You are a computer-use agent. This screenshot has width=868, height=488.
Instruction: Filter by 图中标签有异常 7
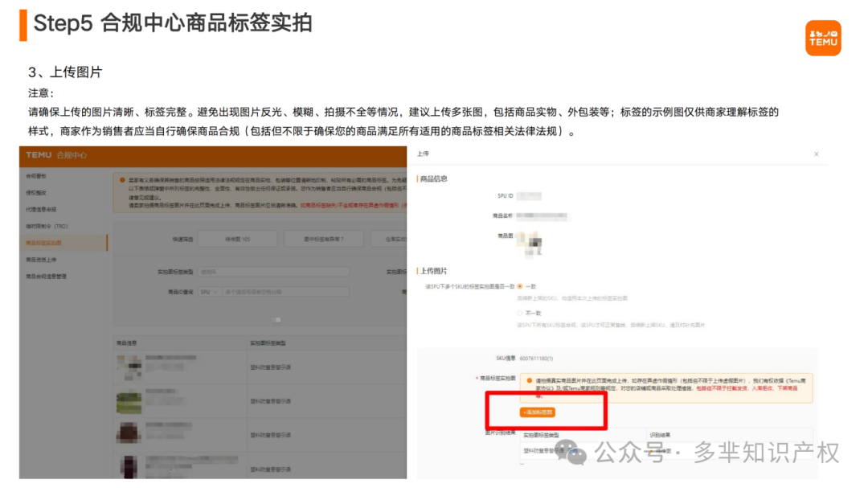(x=324, y=240)
